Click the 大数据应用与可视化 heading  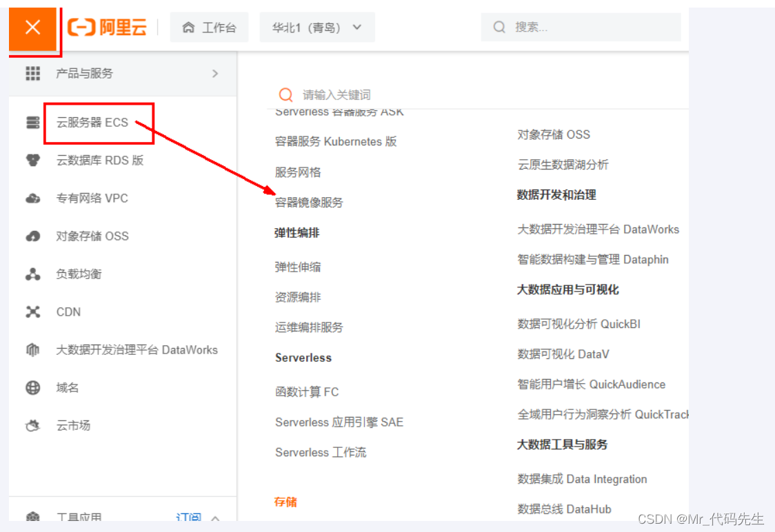pos(568,290)
